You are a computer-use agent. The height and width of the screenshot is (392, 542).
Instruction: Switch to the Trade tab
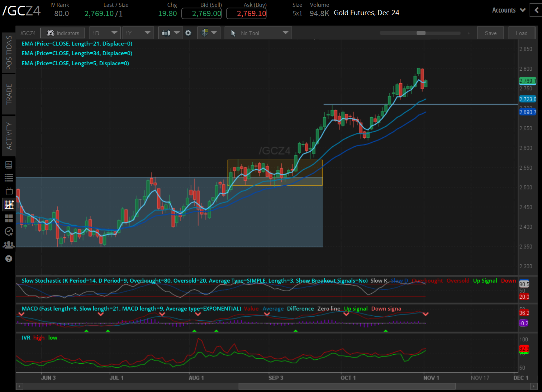[x=9, y=94]
